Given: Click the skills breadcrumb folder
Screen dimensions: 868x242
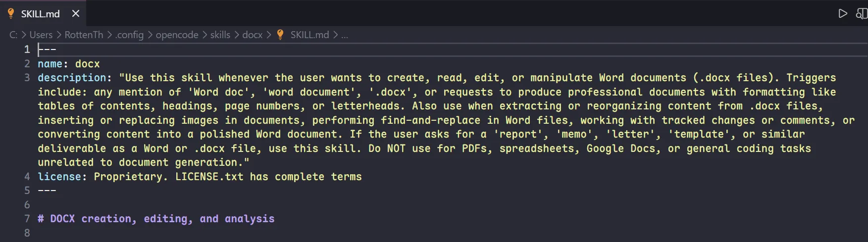Looking at the screenshot, I should click(x=220, y=35).
